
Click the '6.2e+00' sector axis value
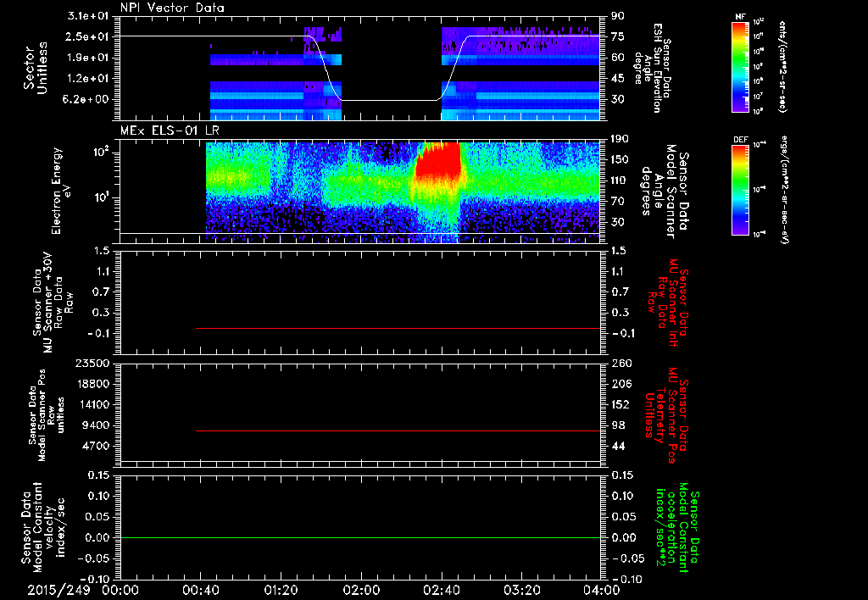tap(87, 100)
